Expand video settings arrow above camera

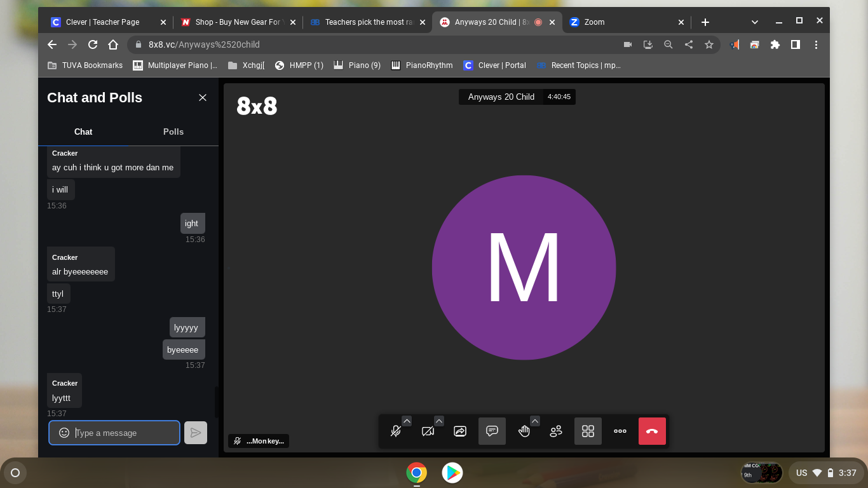[439, 421]
